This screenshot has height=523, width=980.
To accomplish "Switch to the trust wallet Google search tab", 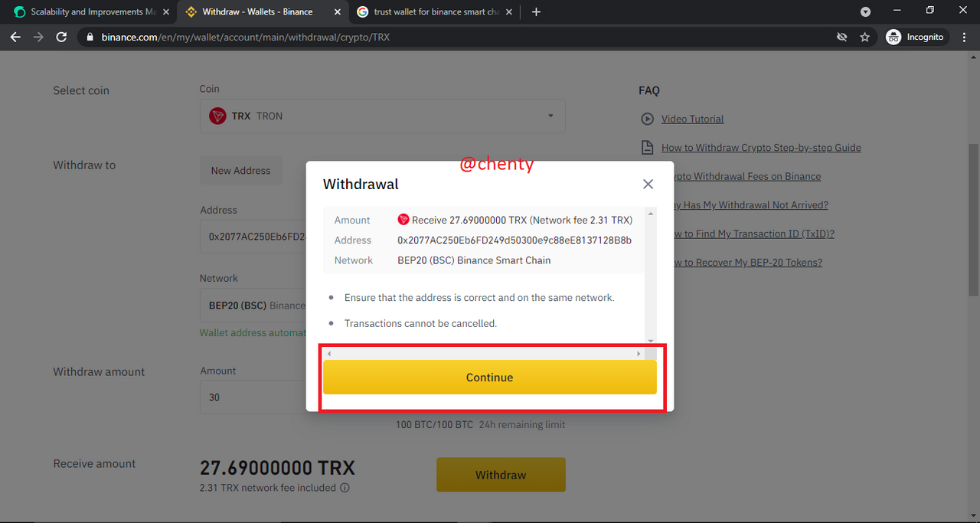I will click(x=435, y=11).
